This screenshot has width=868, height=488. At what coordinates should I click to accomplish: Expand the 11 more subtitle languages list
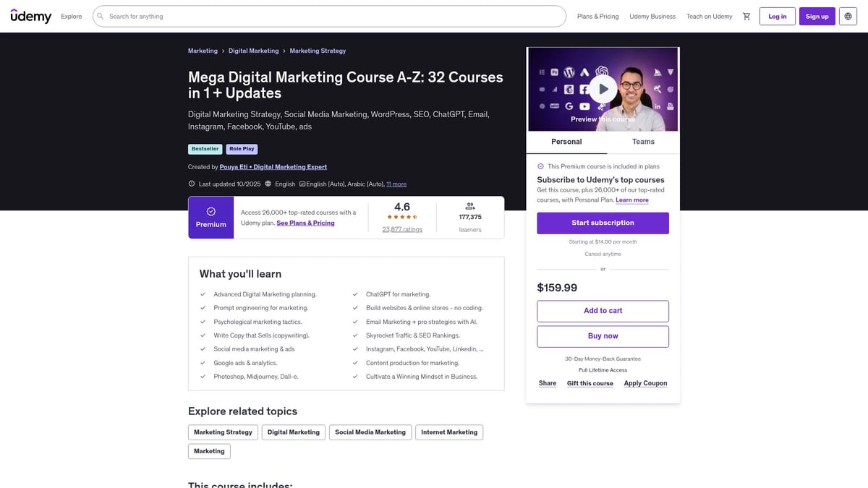[396, 183]
